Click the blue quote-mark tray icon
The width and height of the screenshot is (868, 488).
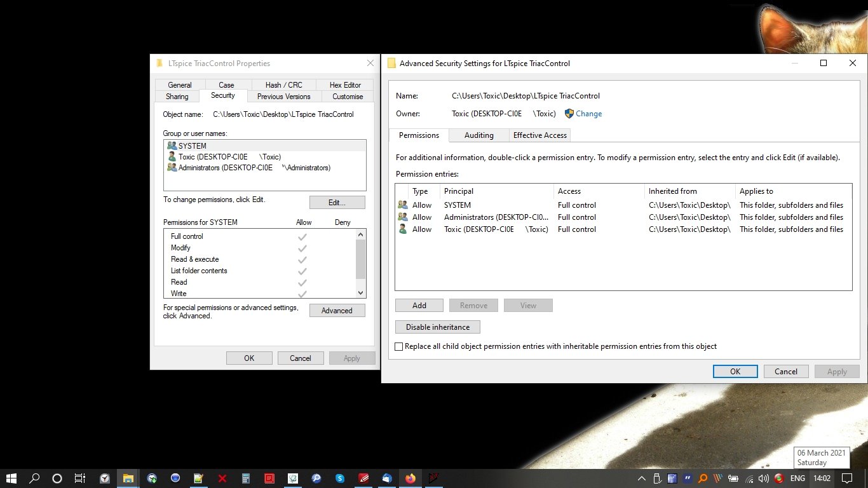[x=688, y=478]
